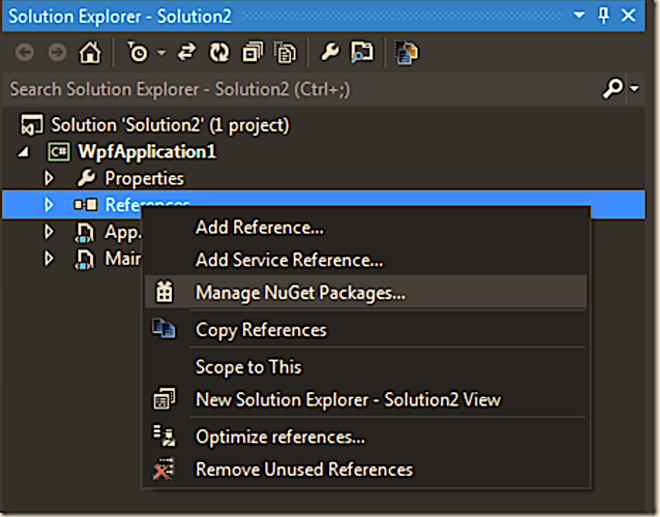Click the Pin auto-hide icon

pyautogui.click(x=603, y=16)
